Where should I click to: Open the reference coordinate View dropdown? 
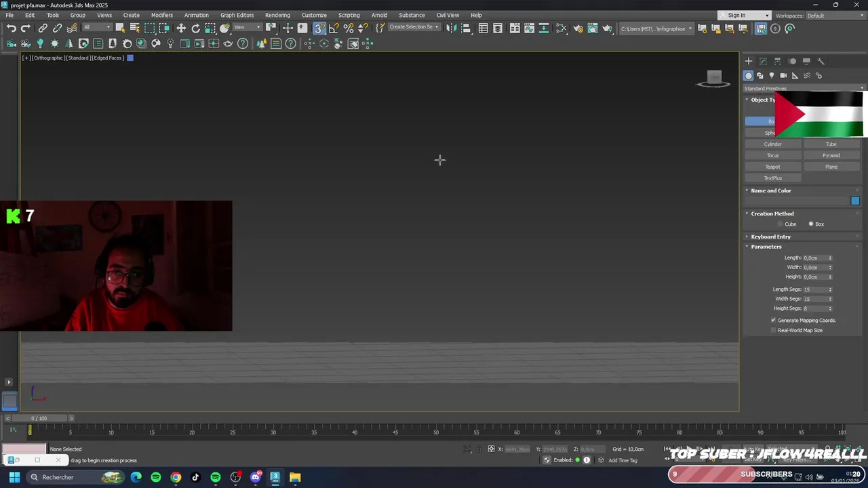[248, 28]
